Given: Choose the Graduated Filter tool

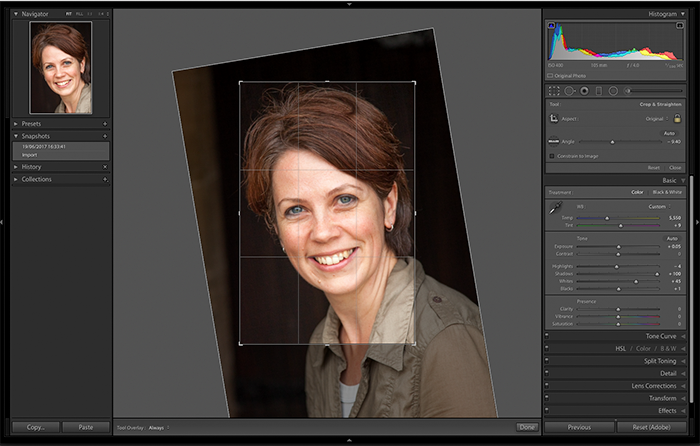Looking at the screenshot, I should tap(599, 90).
